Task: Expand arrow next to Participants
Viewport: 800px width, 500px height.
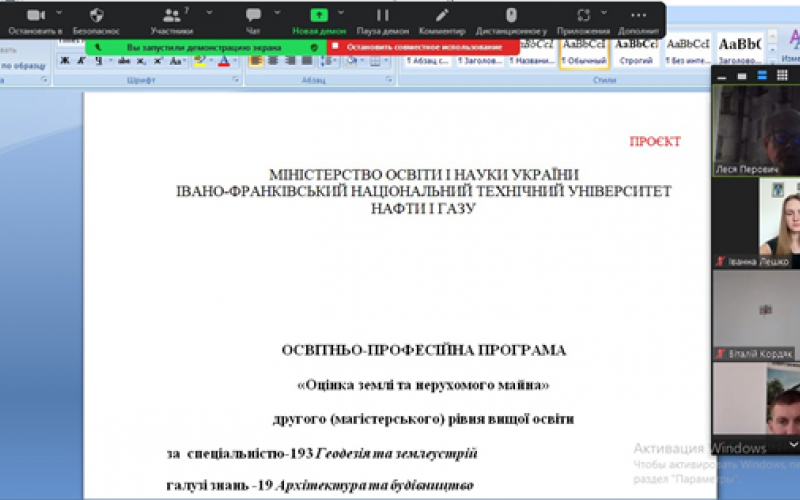Action: 209,12
